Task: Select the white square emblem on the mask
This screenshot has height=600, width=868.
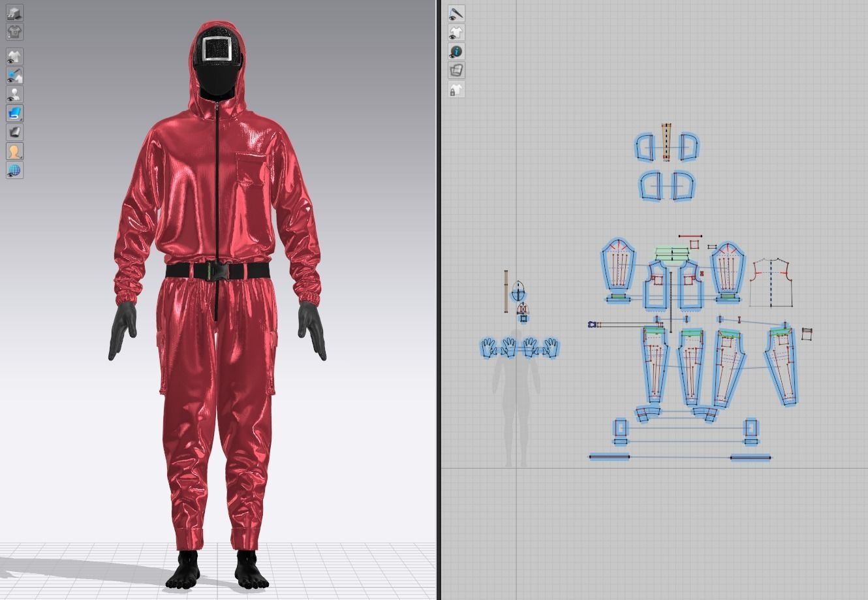Action: pos(215,49)
